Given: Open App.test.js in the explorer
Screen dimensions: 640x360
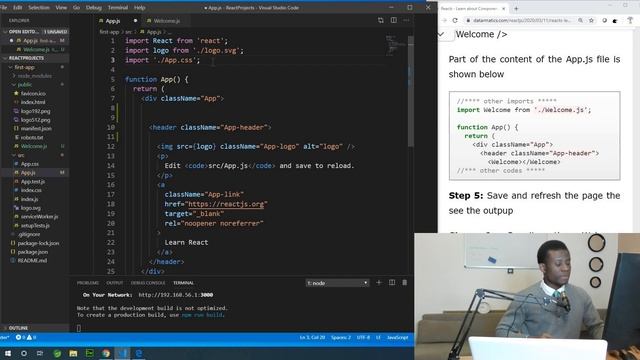Looking at the screenshot, I should tap(33, 181).
